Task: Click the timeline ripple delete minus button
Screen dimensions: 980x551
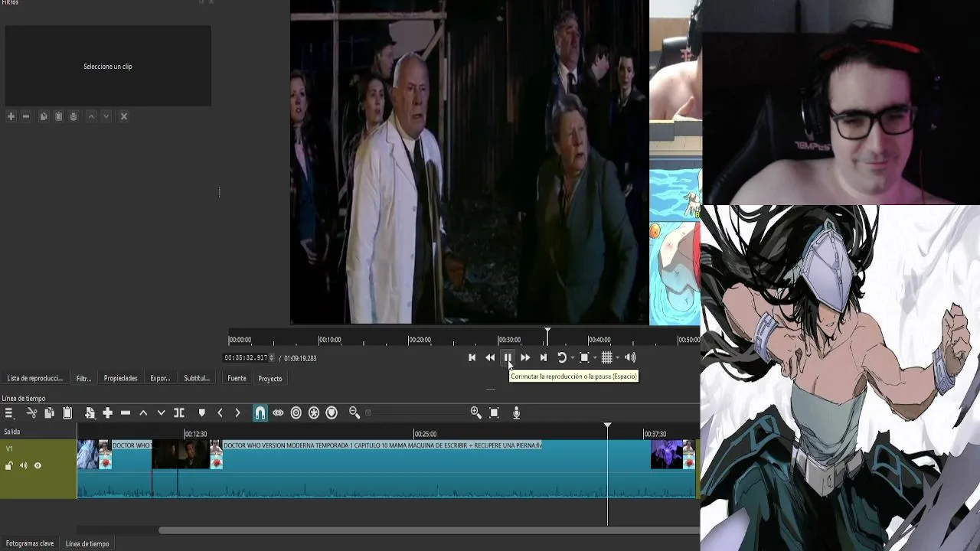Action: (x=126, y=413)
